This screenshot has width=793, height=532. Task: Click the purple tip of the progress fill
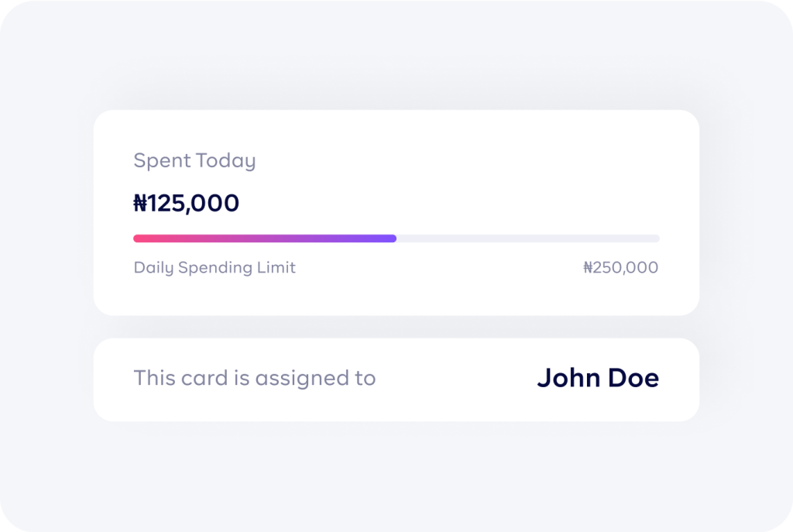point(391,239)
